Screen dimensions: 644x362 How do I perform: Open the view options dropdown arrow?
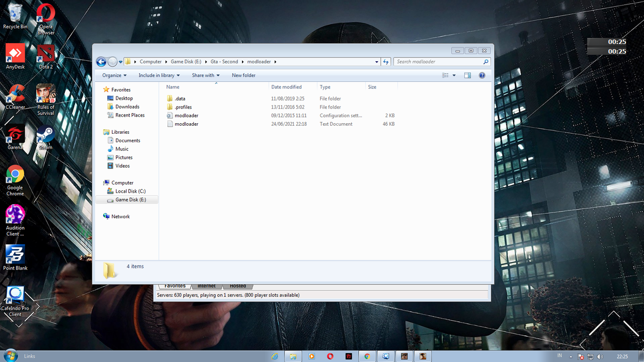point(454,75)
